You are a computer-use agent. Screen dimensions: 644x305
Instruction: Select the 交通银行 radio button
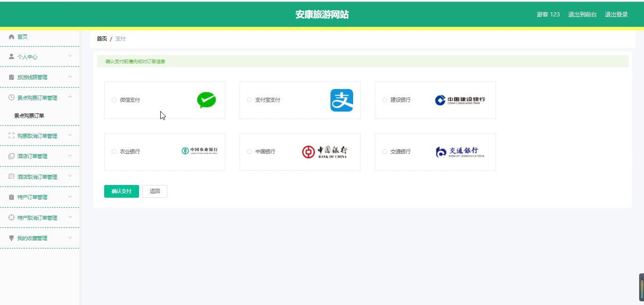coord(385,152)
